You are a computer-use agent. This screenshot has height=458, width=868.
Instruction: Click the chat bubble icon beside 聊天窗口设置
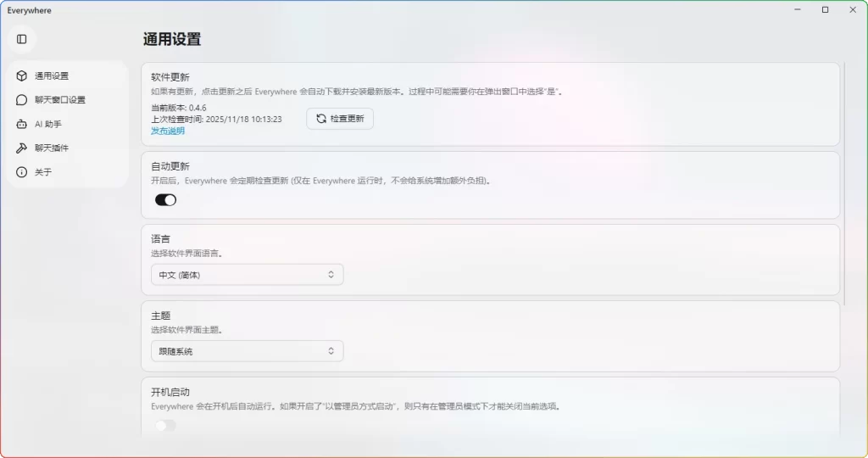coord(21,100)
